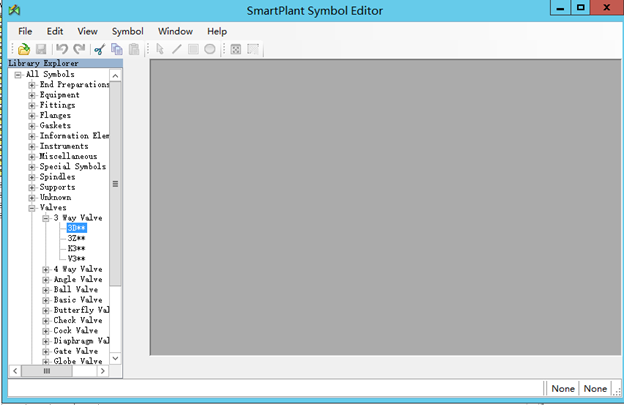Click the zoom area toolbar icon

pyautogui.click(x=253, y=49)
